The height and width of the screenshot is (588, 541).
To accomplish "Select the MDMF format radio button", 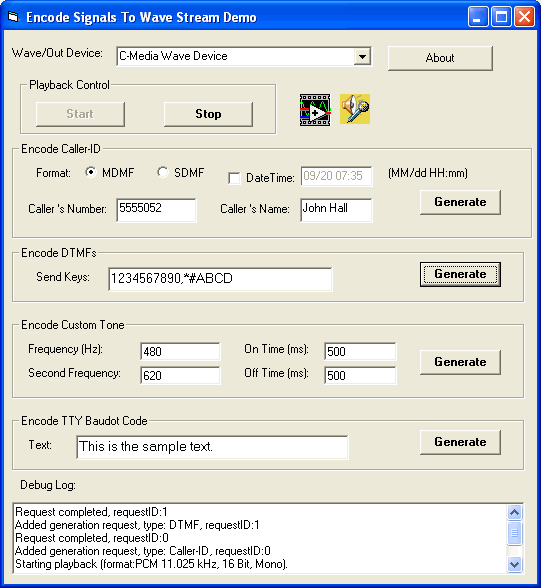I will (x=90, y=172).
